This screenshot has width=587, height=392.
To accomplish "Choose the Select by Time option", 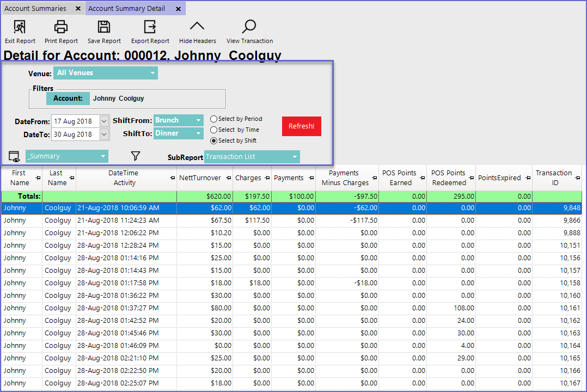I will pos(214,130).
